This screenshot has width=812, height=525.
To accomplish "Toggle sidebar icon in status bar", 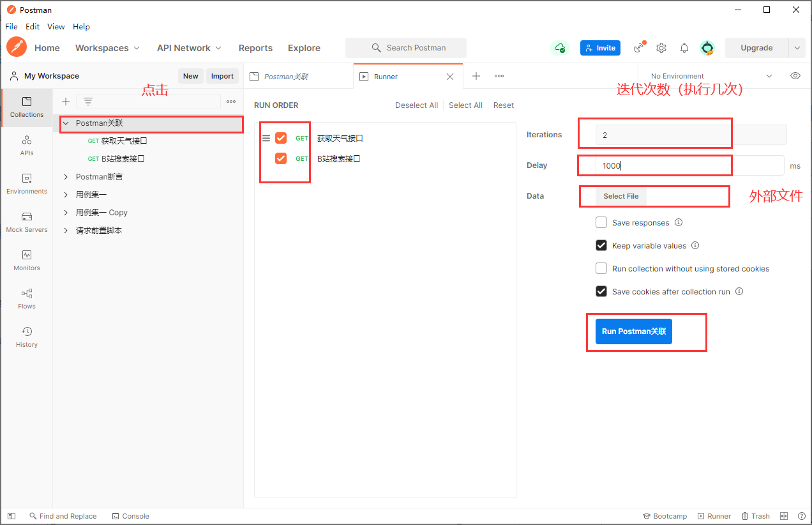I will click(x=11, y=516).
